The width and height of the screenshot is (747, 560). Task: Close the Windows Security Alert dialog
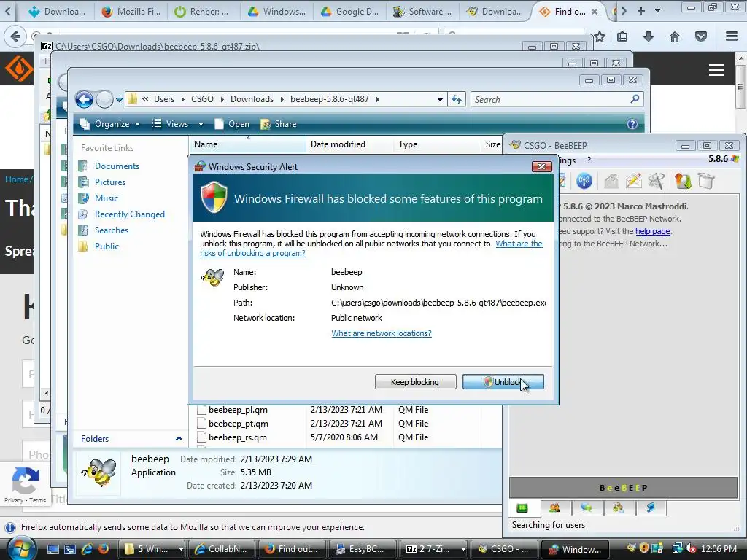point(542,167)
